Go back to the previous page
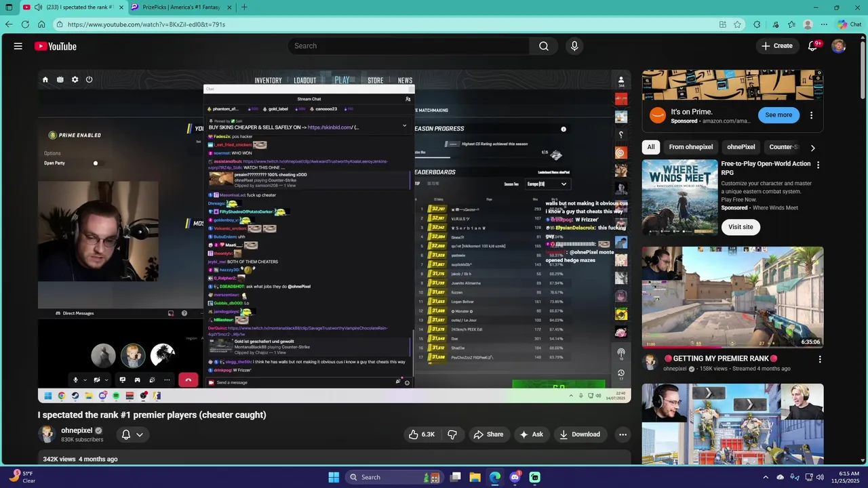The height and width of the screenshot is (488, 868). tap(9, 24)
